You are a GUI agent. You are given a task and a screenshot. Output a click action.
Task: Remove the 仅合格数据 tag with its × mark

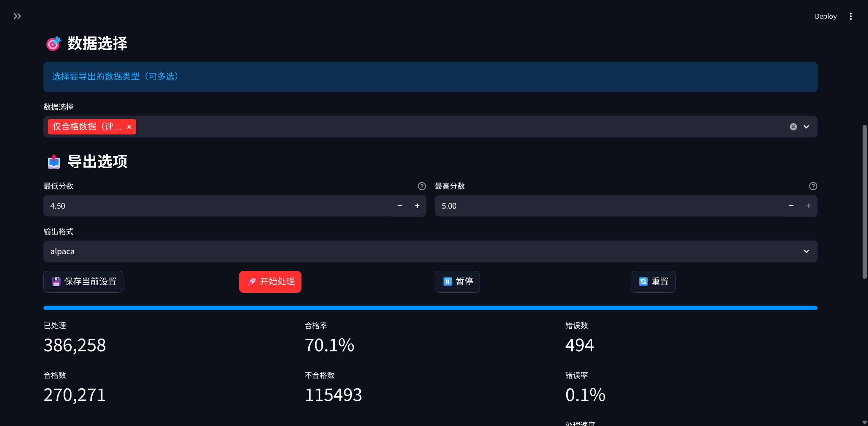[x=129, y=127]
